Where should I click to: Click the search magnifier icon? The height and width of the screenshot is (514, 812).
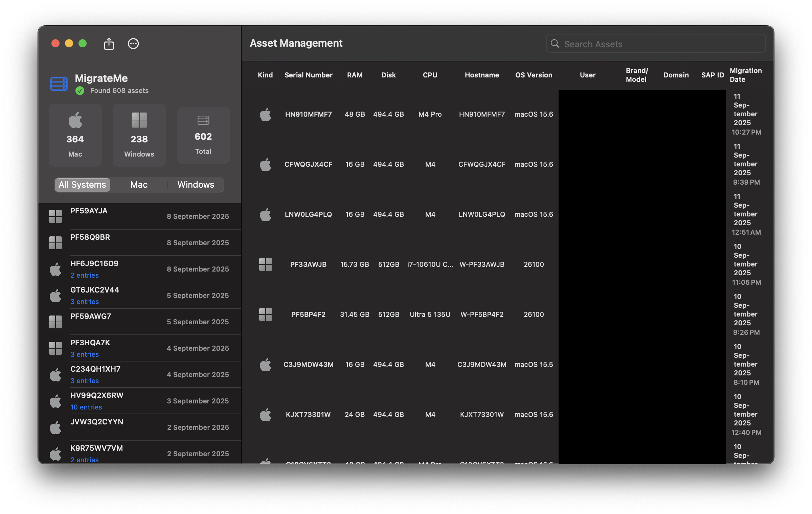click(555, 44)
